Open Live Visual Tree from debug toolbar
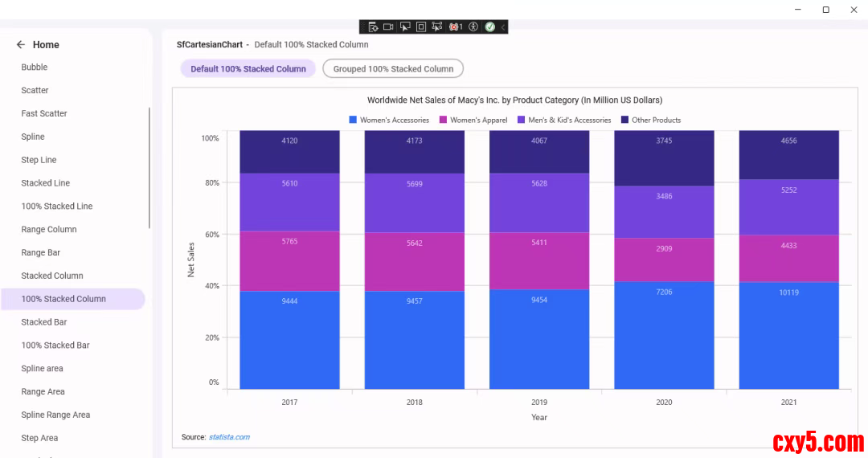The height and width of the screenshot is (458, 868). tap(373, 27)
